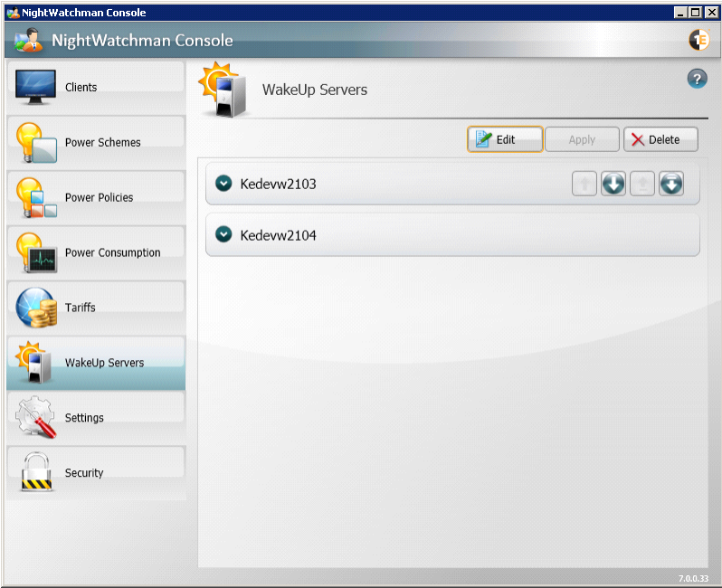Move Kedevw2103 to the bottom

pos(670,185)
